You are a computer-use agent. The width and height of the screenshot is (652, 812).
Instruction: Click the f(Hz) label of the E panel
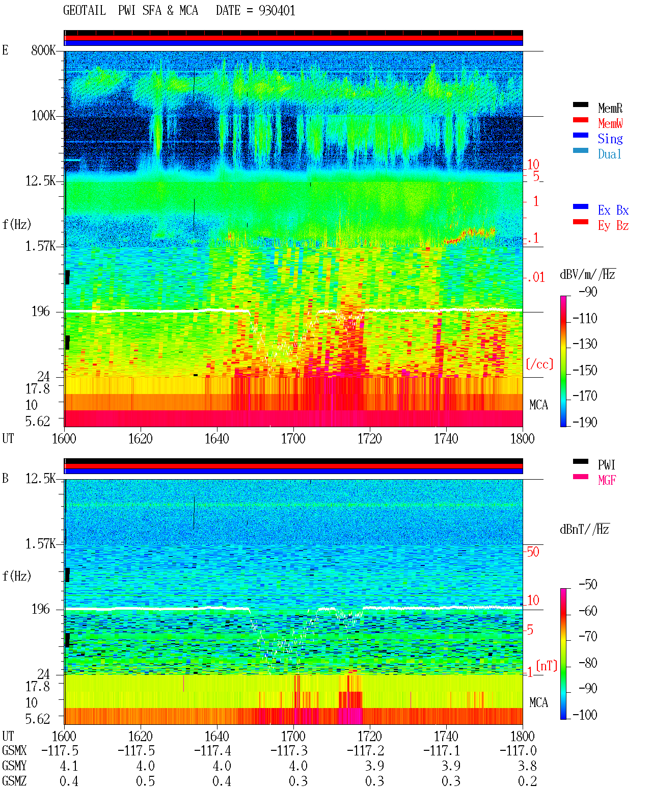[x=16, y=224]
